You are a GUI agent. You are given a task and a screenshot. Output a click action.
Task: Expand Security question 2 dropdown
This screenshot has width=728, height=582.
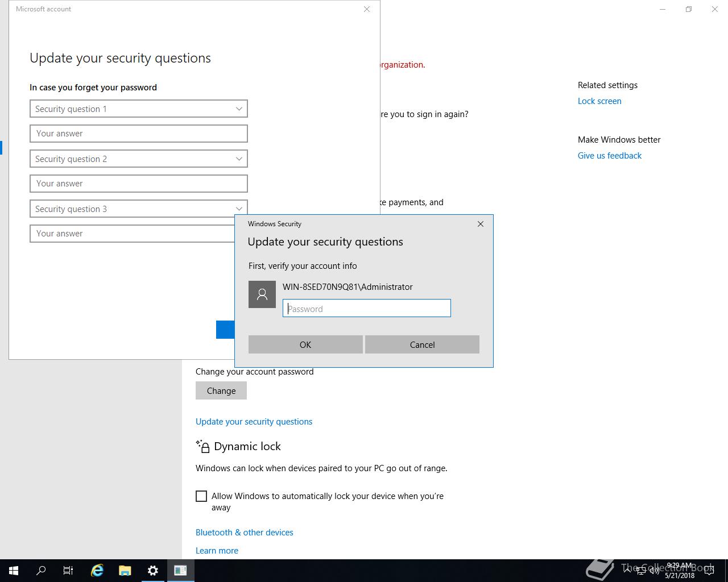tap(139, 159)
